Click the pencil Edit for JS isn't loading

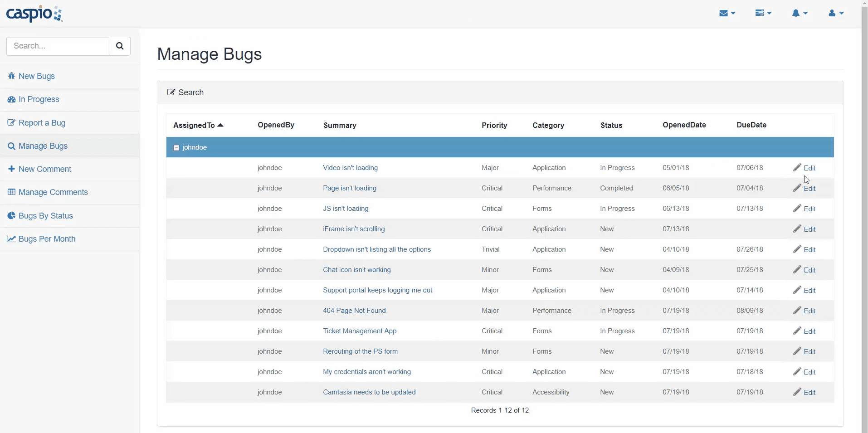pos(804,209)
